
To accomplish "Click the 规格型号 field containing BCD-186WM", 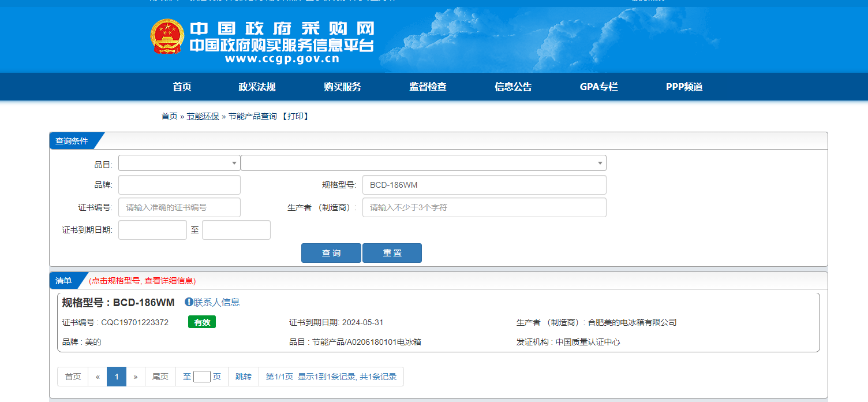I will click(x=484, y=185).
